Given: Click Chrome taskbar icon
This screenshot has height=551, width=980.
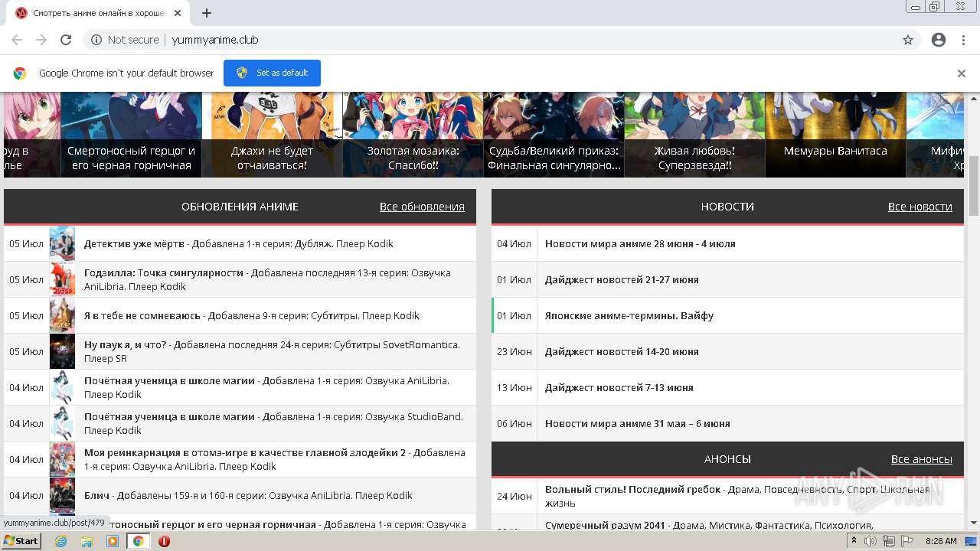Looking at the screenshot, I should tap(139, 541).
